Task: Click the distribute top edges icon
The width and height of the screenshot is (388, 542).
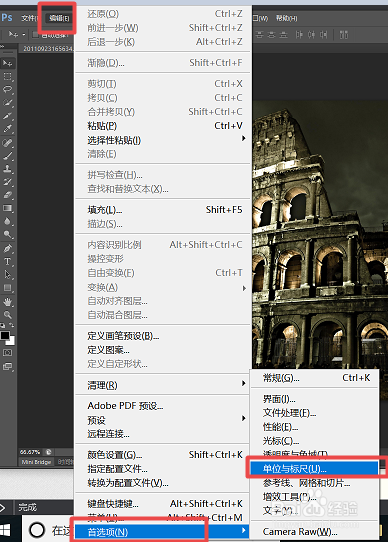Action: pyautogui.click(x=260, y=35)
